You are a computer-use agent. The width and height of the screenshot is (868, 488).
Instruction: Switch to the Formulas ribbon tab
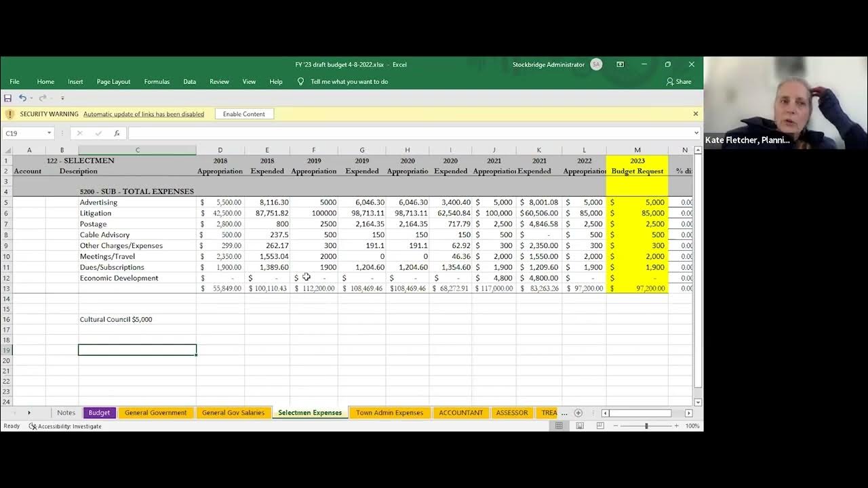(x=157, y=81)
